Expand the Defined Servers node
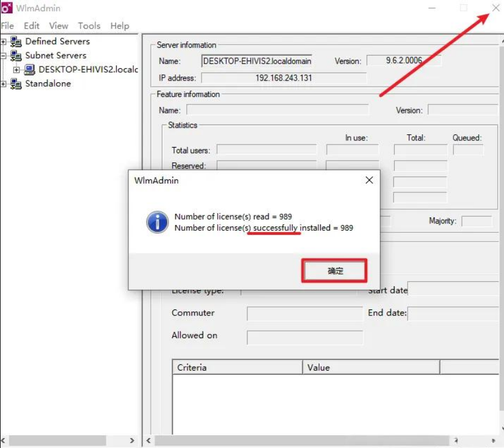Image resolution: width=504 pixels, height=448 pixels. coord(3,42)
